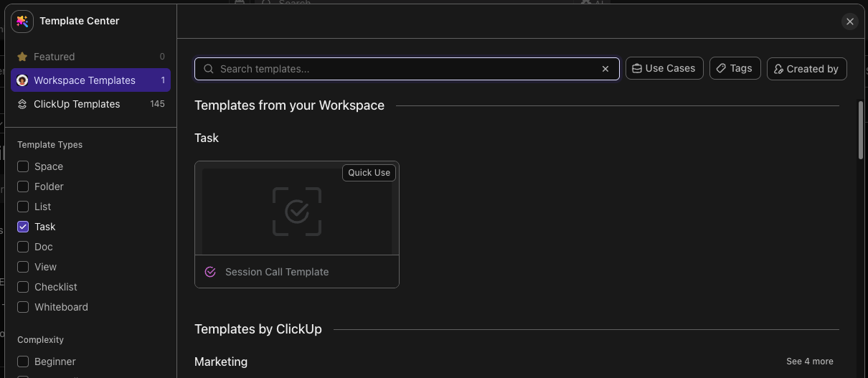
Task: Enable the Space template type checkbox
Action: click(x=23, y=166)
